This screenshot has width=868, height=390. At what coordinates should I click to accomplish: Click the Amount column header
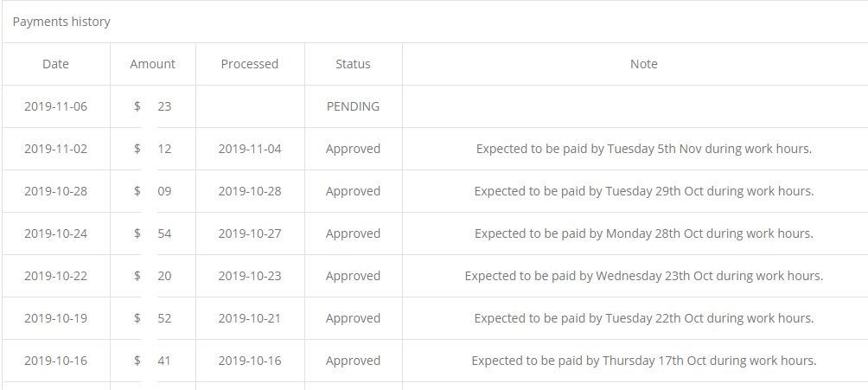pyautogui.click(x=152, y=64)
